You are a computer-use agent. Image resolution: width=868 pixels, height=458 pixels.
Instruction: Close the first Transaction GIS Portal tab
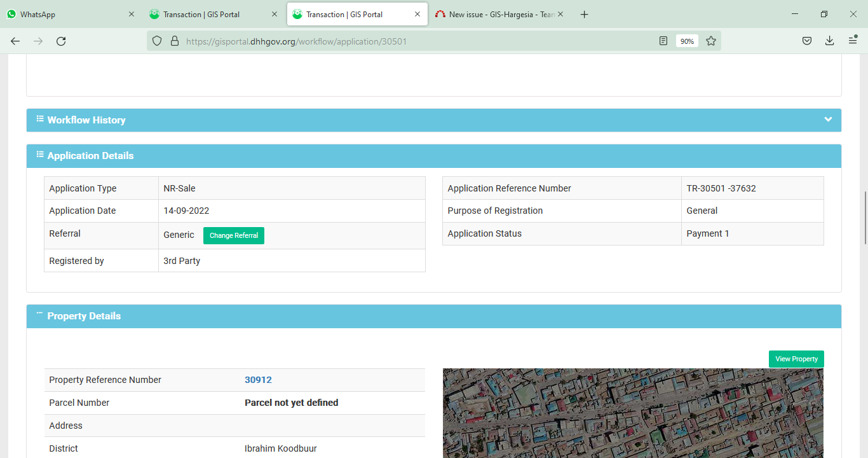coord(275,14)
